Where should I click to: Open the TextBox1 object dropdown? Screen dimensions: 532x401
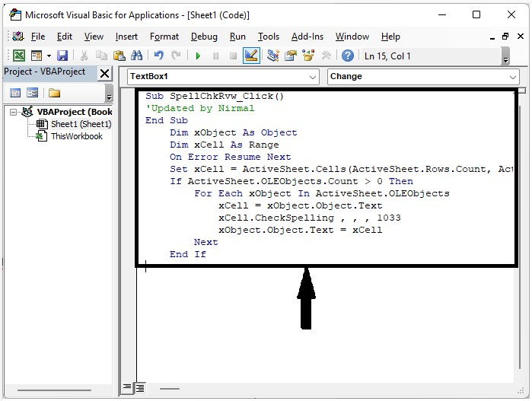tap(313, 77)
